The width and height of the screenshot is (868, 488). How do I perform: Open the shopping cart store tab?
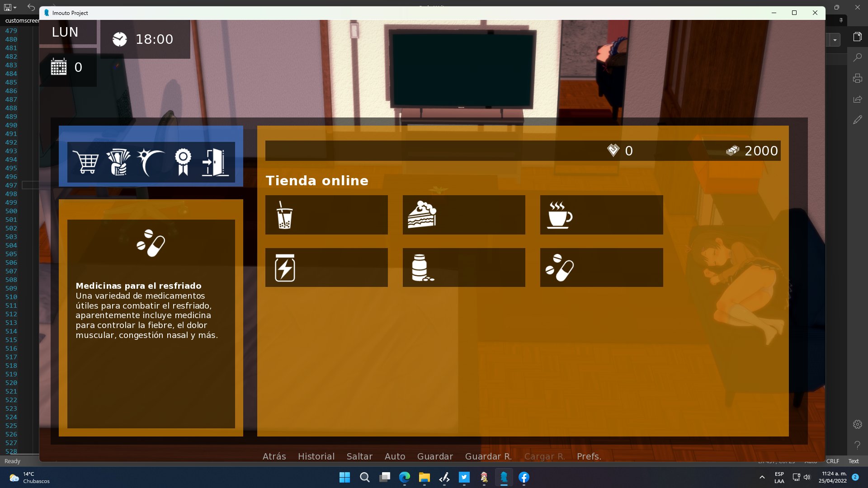pos(85,162)
